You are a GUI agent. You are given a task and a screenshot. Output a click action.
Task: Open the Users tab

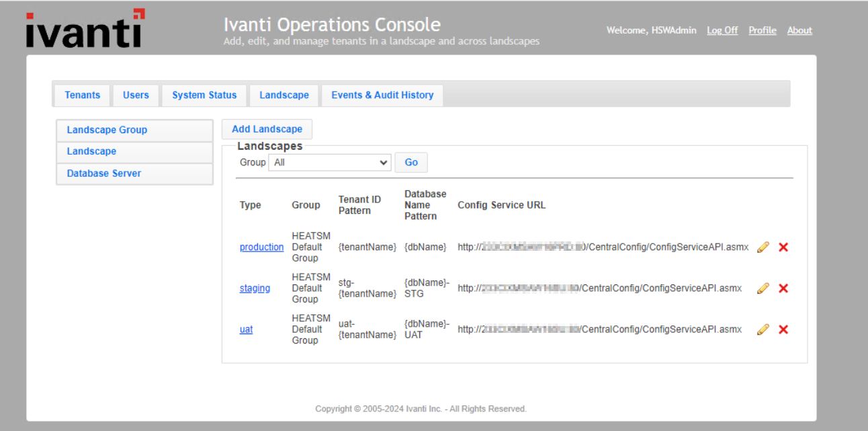tap(136, 95)
